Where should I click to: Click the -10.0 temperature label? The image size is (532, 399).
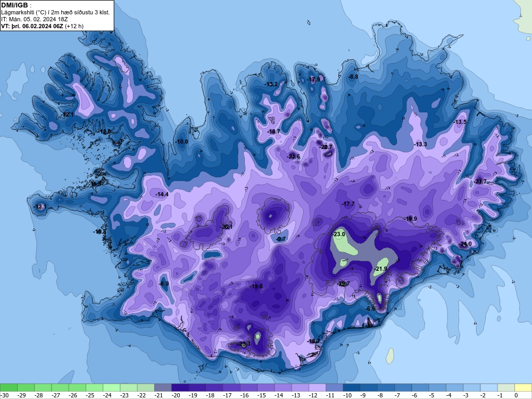(181, 142)
